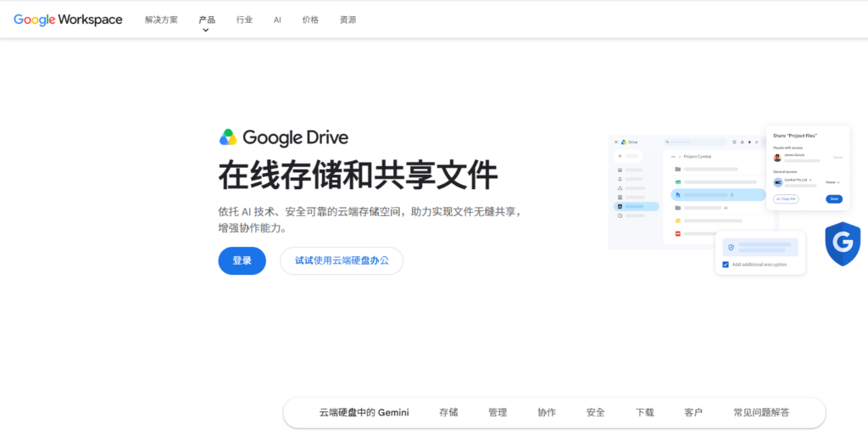The width and height of the screenshot is (868, 435).
Task: Open the 价格 page
Action: pyautogui.click(x=310, y=20)
